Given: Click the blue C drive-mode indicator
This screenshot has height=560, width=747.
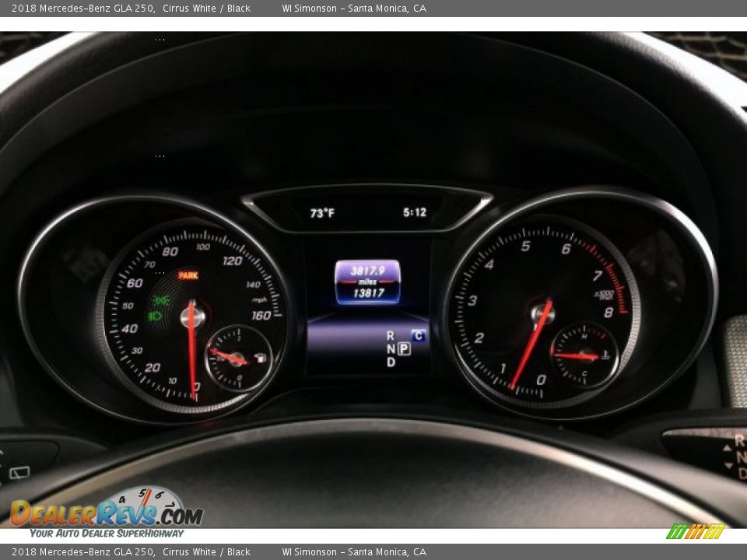Looking at the screenshot, I should click(x=419, y=335).
